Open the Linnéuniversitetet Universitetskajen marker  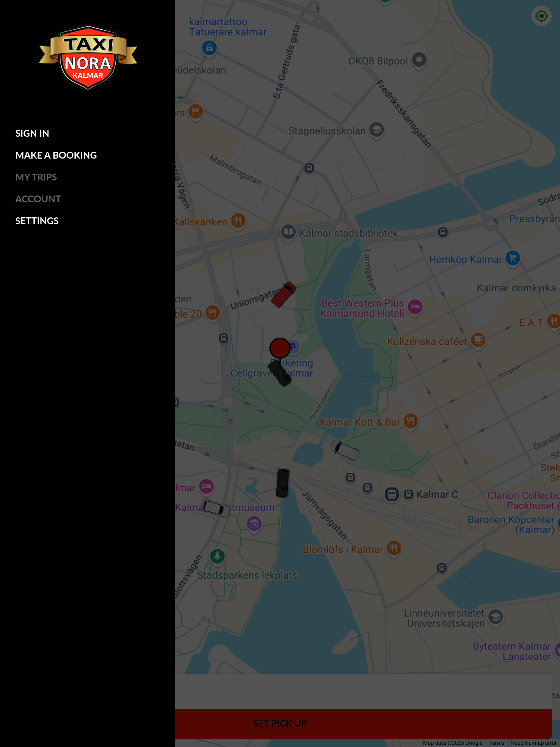click(x=496, y=617)
